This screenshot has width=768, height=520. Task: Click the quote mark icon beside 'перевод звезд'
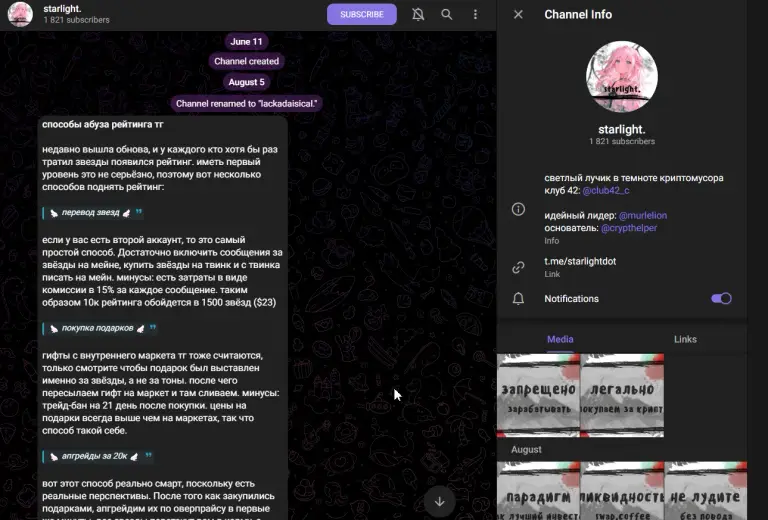coord(138,212)
